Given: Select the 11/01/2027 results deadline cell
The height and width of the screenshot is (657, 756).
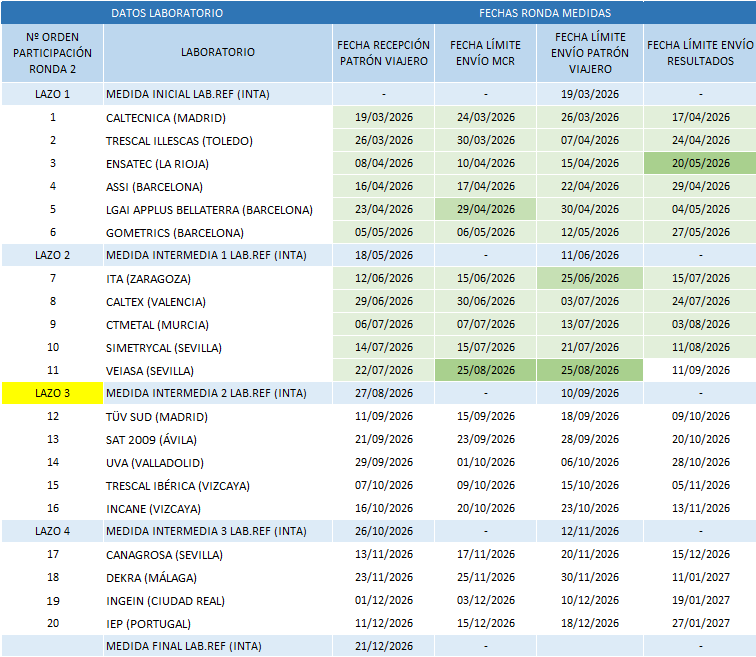Looking at the screenshot, I should [x=700, y=577].
